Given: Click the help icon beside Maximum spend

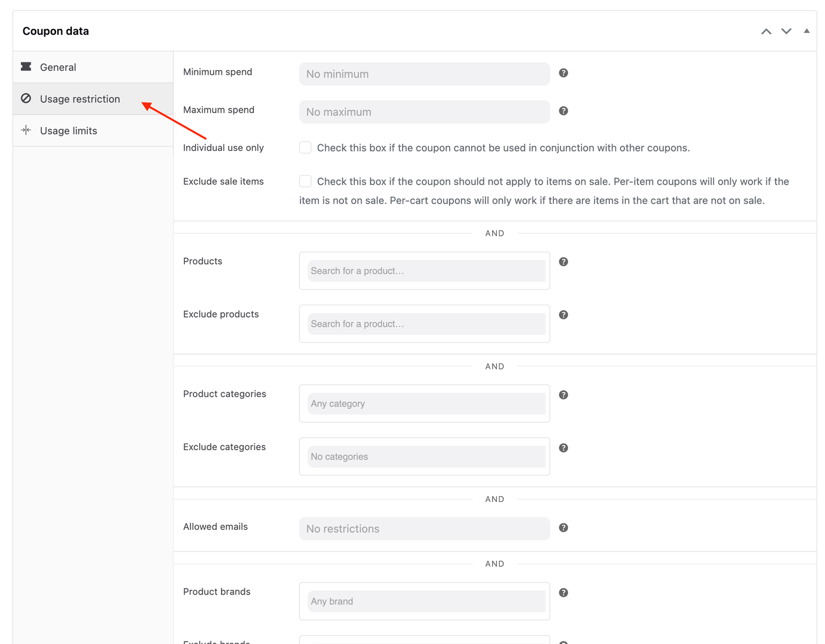Looking at the screenshot, I should pyautogui.click(x=563, y=111).
